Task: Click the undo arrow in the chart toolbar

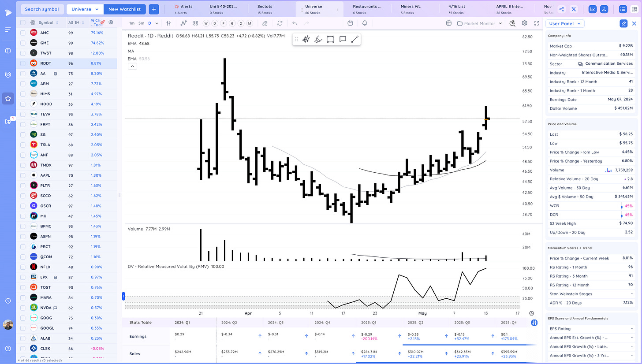Action: coord(295,23)
